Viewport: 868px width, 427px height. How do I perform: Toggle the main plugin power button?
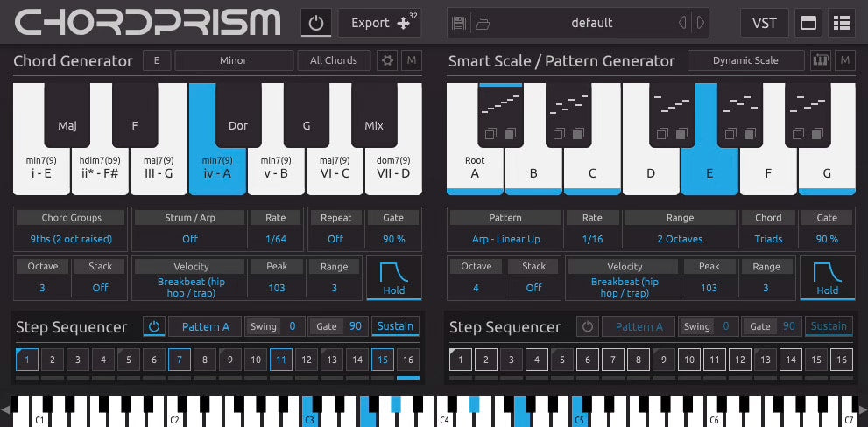(316, 23)
